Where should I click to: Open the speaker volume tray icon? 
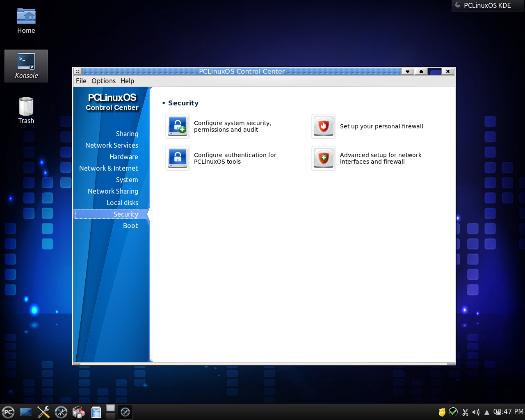[x=476, y=412]
